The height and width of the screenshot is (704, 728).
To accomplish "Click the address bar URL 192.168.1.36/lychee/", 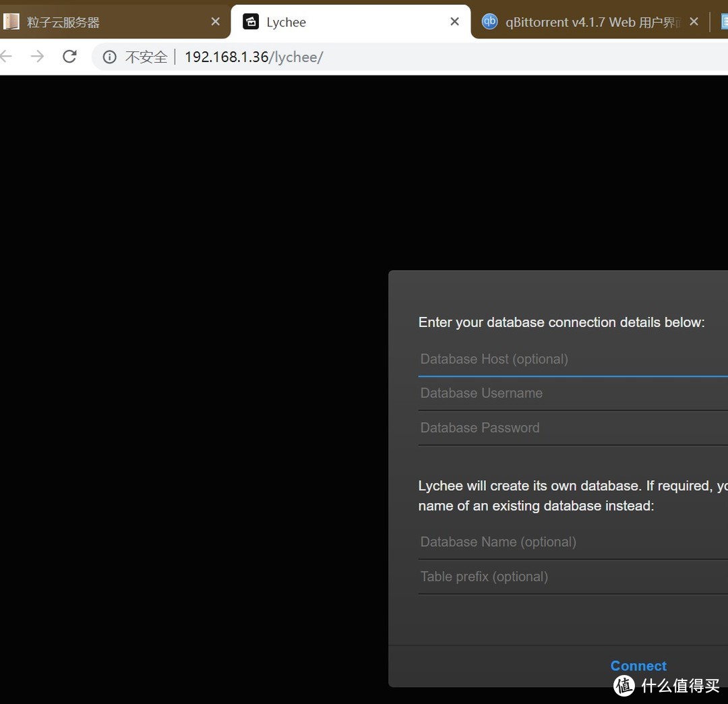I will point(253,57).
